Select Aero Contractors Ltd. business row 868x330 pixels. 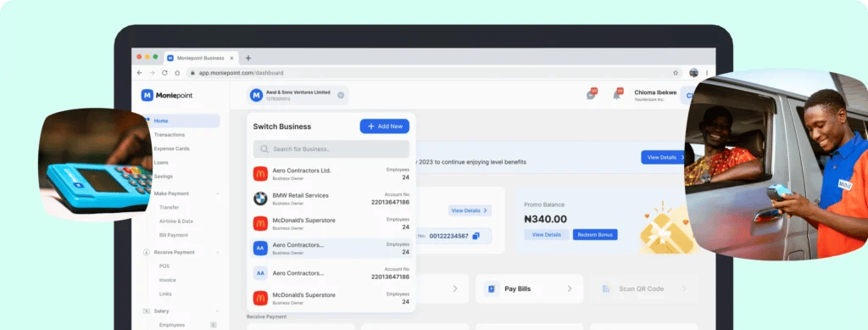point(331,173)
